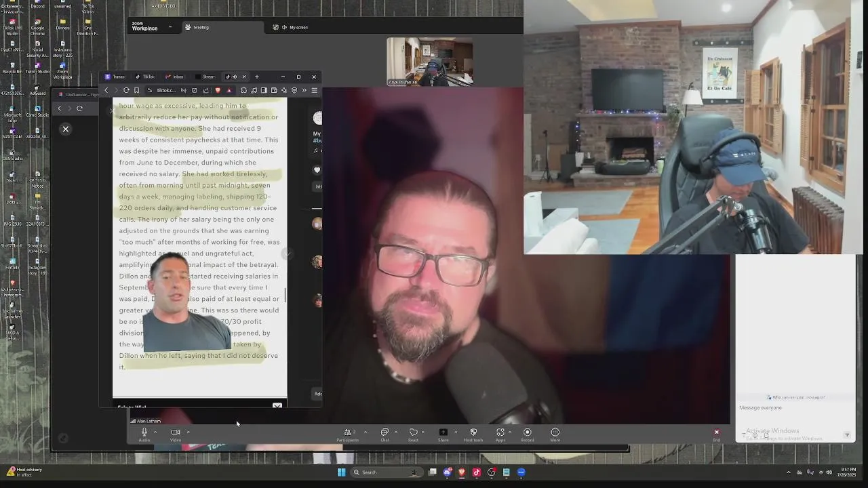Switch to the TikTok browser tab
Viewport: 868px width, 488px height.
coord(145,77)
